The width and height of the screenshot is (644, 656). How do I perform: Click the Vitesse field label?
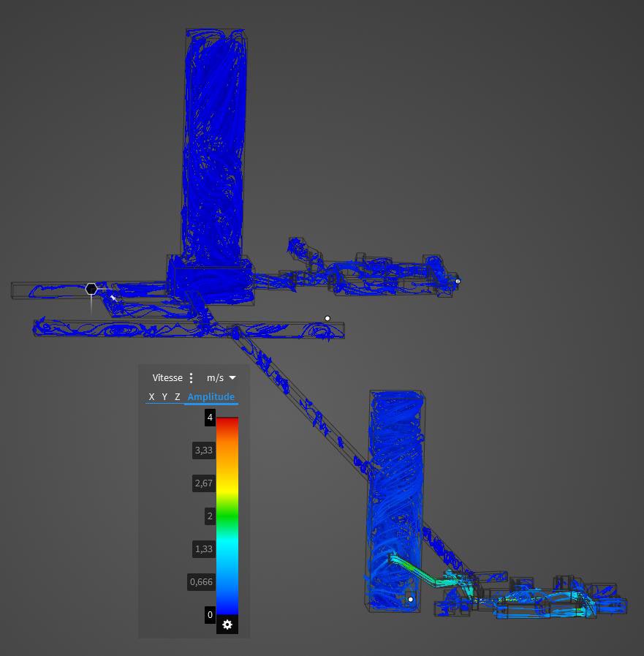tap(167, 378)
